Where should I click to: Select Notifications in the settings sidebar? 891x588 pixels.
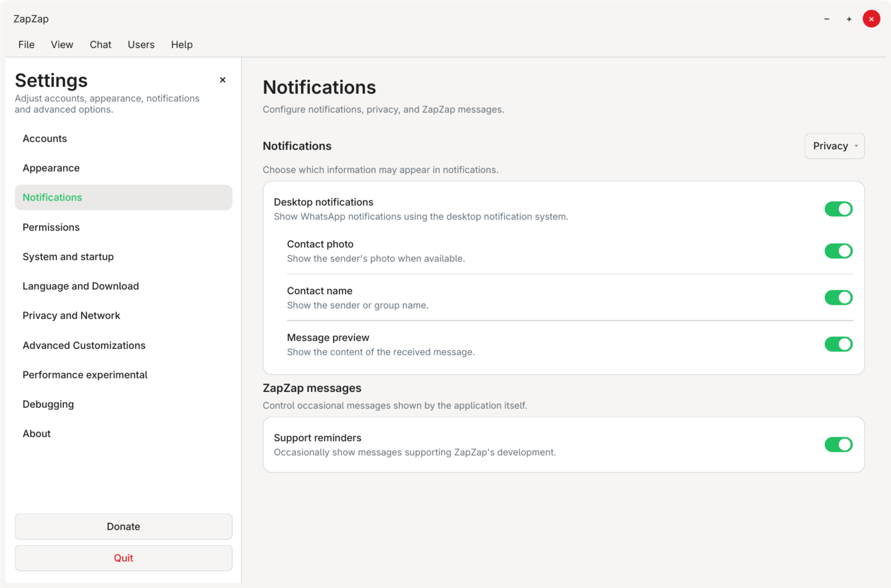pos(123,197)
